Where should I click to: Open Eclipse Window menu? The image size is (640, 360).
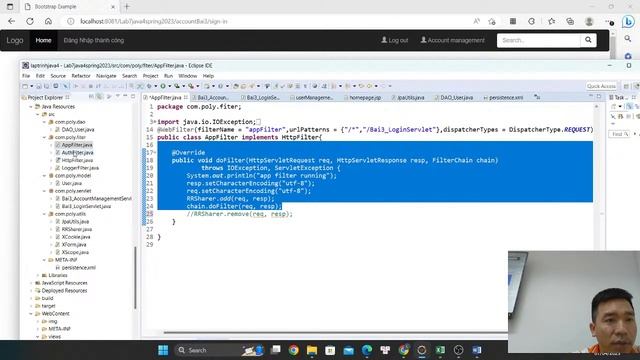coord(188,76)
